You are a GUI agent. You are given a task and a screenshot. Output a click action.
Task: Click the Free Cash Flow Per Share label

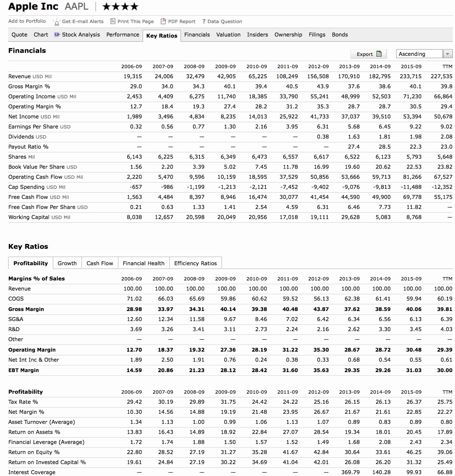tap(48, 207)
